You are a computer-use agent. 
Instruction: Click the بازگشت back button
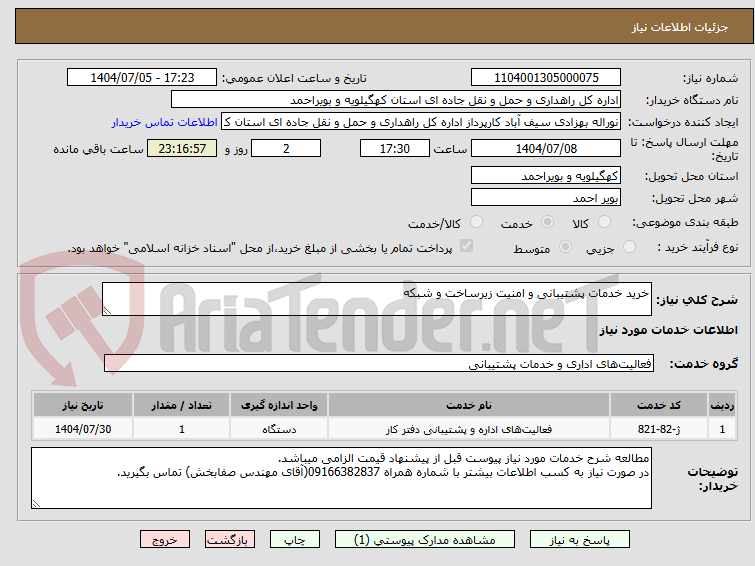pos(230,540)
